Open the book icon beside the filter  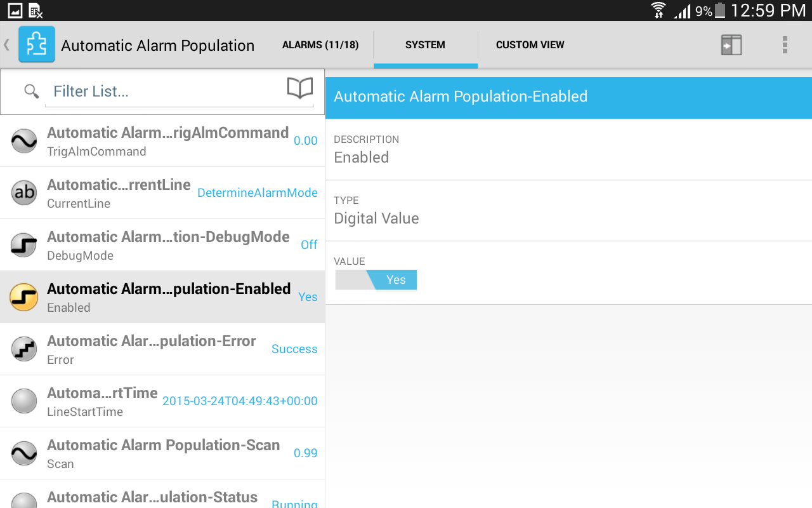pos(300,89)
